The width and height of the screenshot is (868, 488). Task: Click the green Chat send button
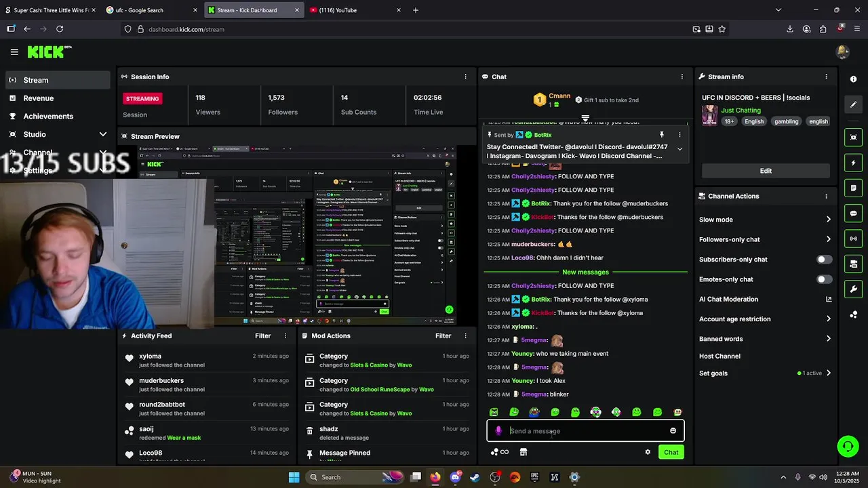pos(671,452)
